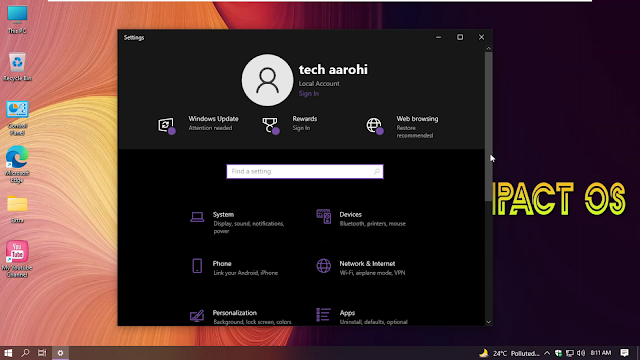Click the Apps list icon
The image size is (640, 360).
324,315
